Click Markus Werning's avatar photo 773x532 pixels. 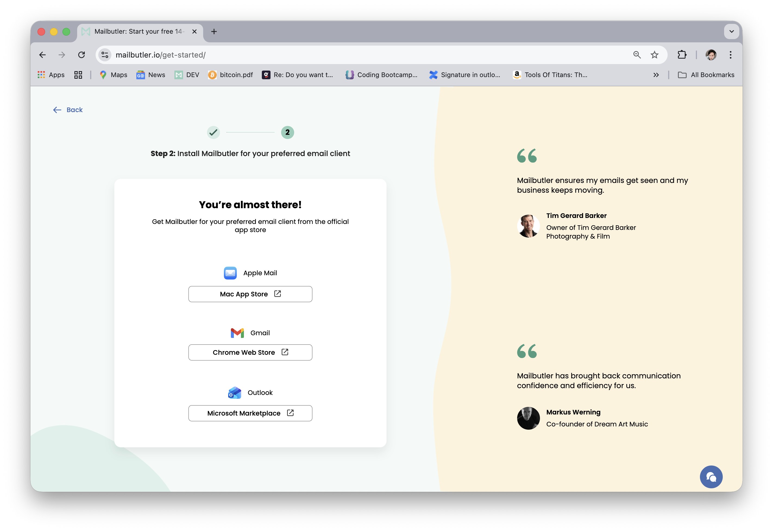pos(528,418)
